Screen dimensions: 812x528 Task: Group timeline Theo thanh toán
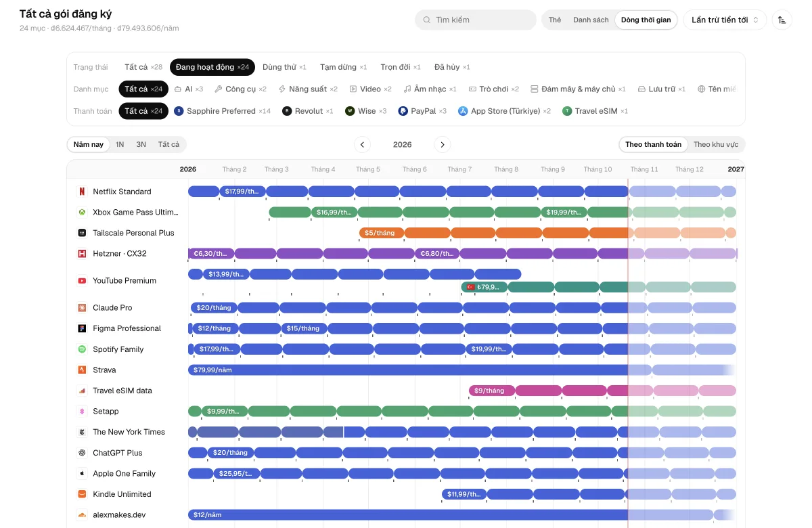coord(654,144)
